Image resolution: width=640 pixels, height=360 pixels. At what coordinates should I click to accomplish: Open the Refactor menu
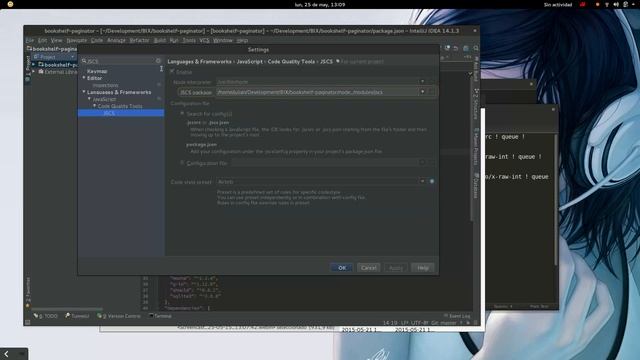click(x=139, y=40)
